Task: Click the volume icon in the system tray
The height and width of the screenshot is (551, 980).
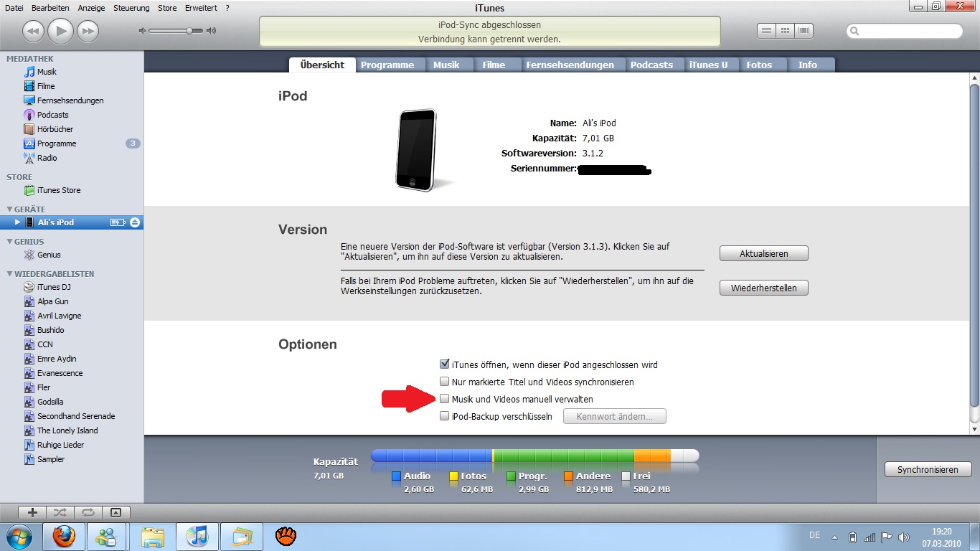Action: point(903,537)
